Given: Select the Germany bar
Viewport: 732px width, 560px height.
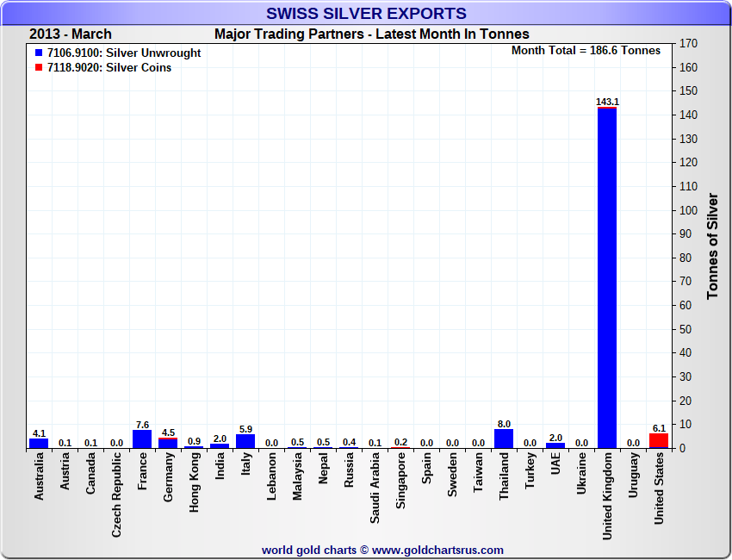Looking at the screenshot, I should pyautogui.click(x=168, y=443).
